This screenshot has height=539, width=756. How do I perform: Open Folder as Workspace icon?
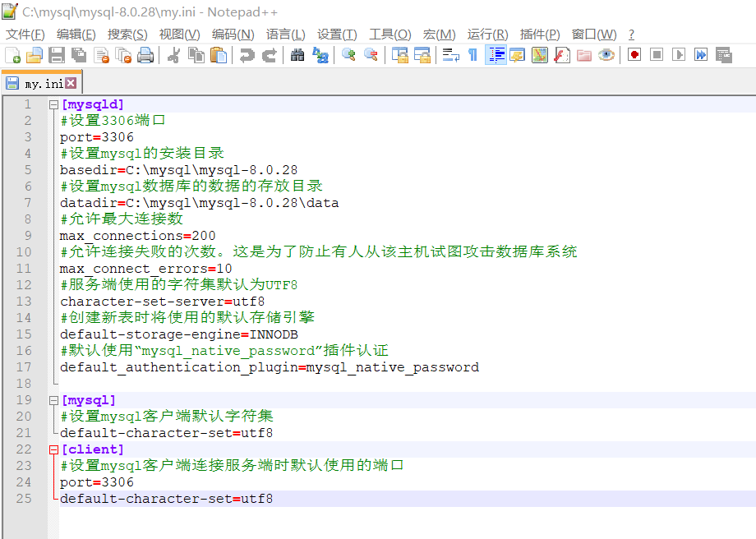(584, 55)
